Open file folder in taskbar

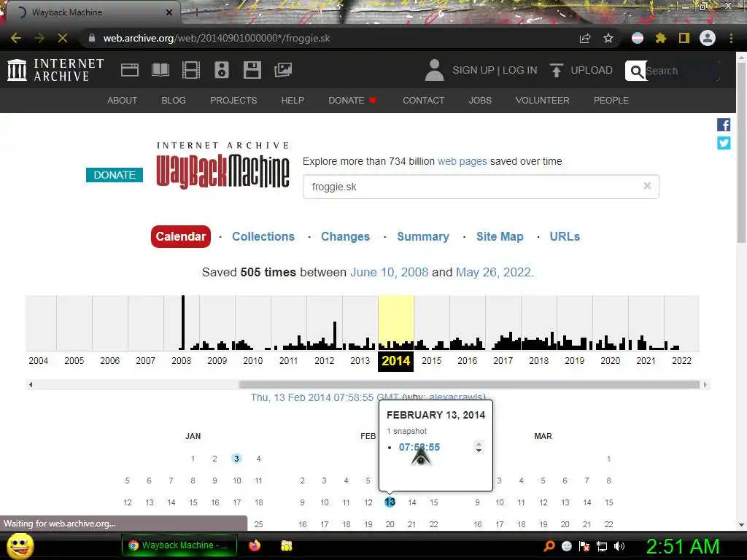[x=286, y=545]
